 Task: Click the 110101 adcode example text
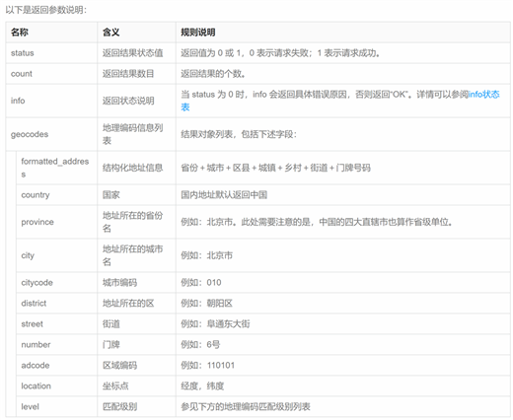(221, 365)
